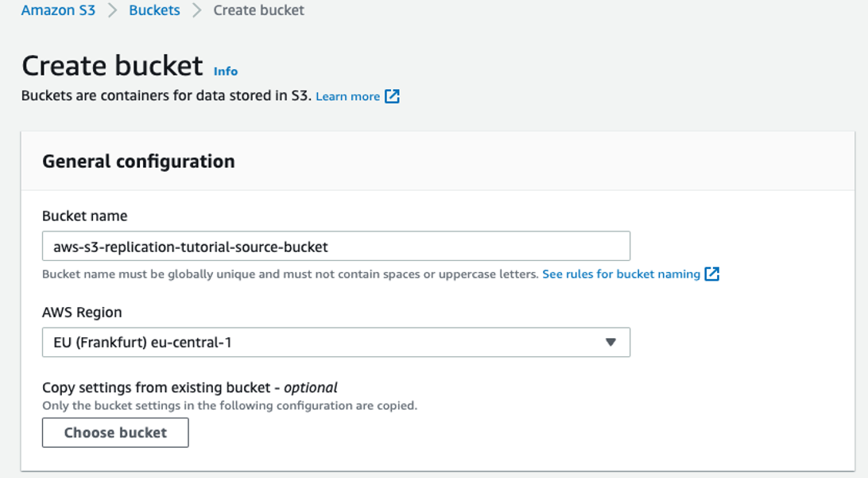Follow the Learn more link
This screenshot has height=478, width=868.
pos(347,96)
